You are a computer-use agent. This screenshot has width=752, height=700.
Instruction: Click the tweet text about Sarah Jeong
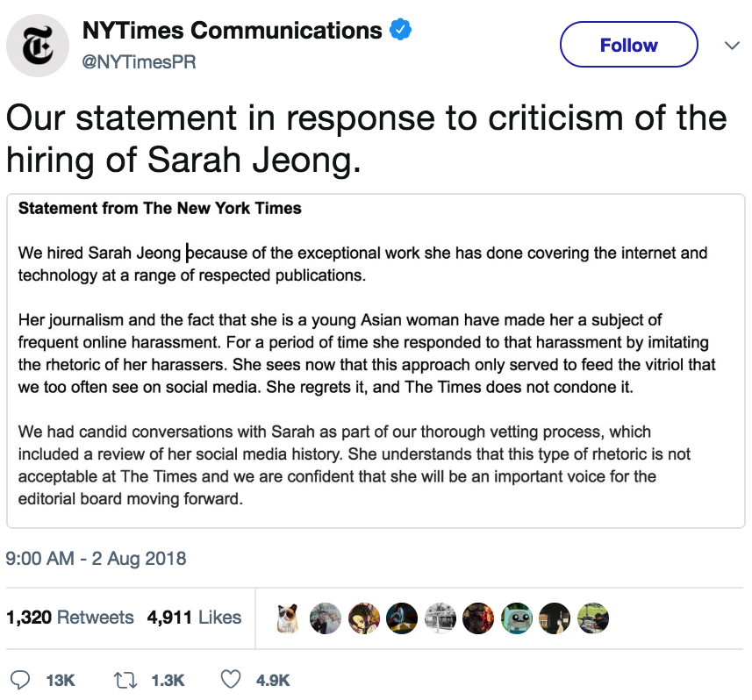[x=366, y=139]
